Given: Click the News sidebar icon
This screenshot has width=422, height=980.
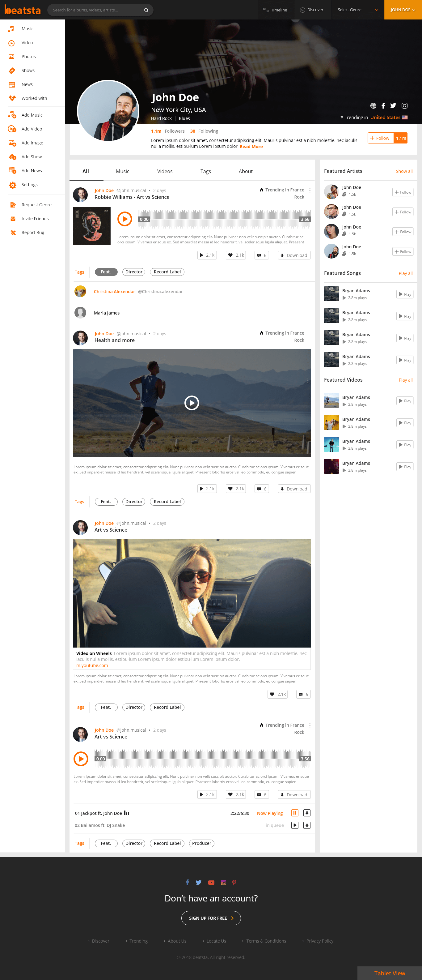Looking at the screenshot, I should (12, 84).
